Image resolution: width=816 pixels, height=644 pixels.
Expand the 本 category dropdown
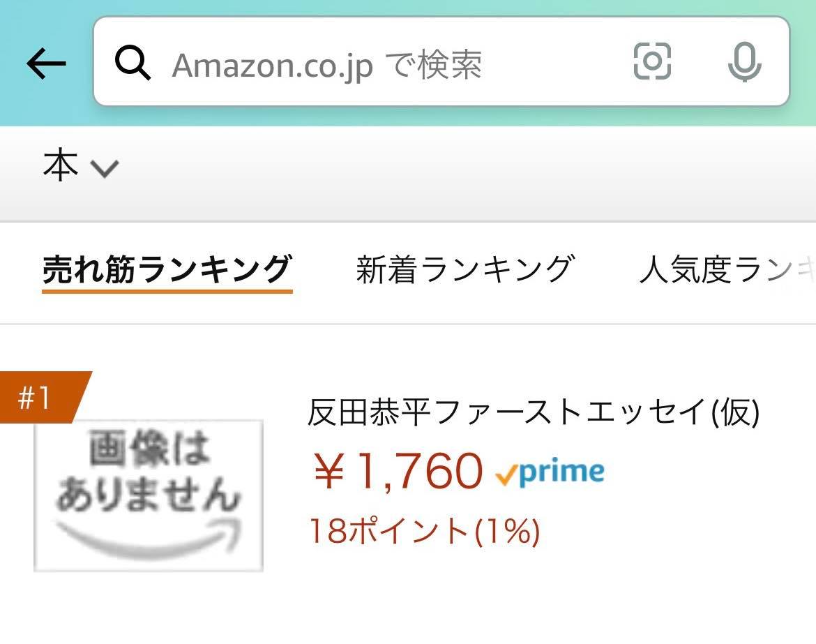[81, 166]
